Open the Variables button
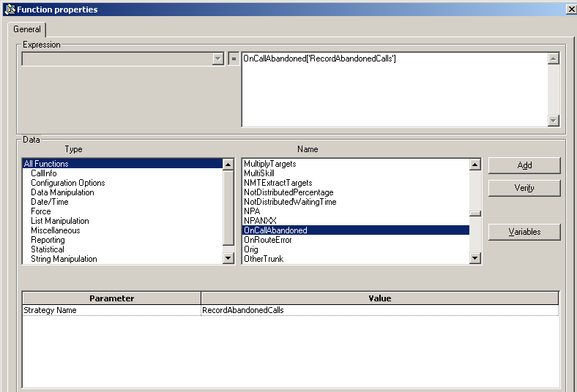This screenshot has width=577, height=392. [x=524, y=232]
